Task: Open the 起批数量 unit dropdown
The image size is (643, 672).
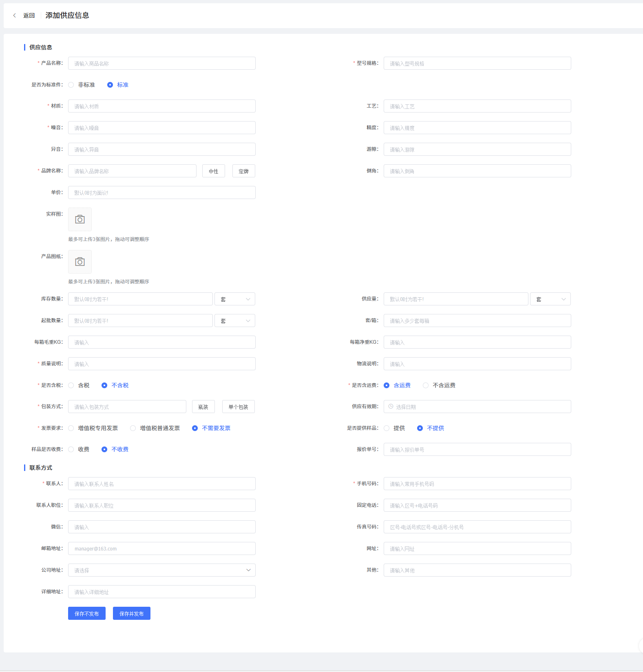Action: [x=235, y=321]
